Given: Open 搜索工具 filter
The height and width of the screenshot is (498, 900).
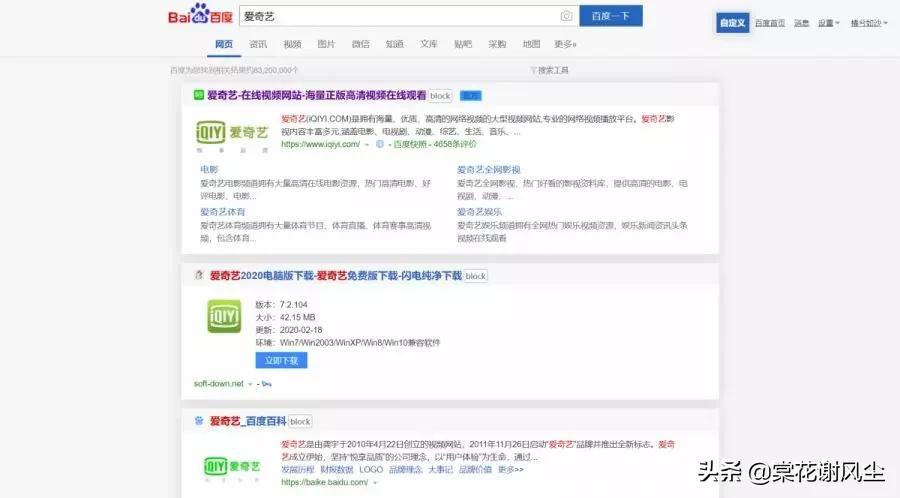Looking at the screenshot, I should (x=549, y=70).
